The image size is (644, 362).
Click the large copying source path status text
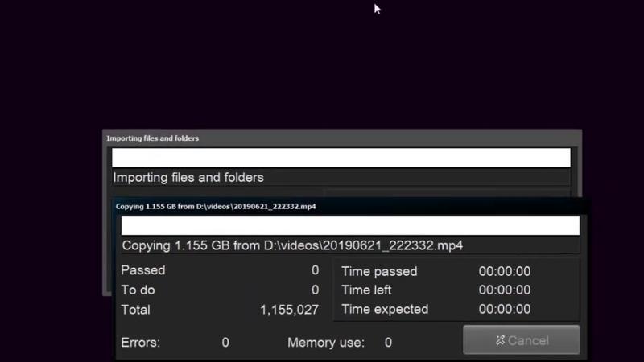(293, 245)
